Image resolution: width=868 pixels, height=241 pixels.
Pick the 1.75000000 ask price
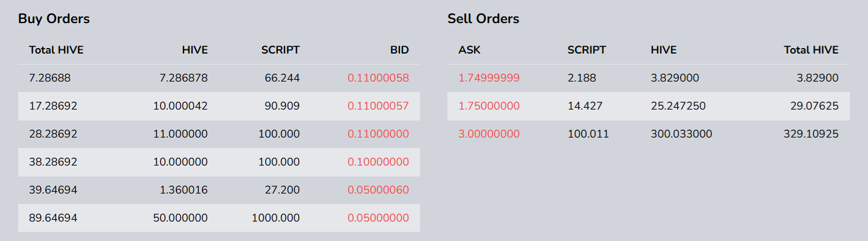pos(489,106)
